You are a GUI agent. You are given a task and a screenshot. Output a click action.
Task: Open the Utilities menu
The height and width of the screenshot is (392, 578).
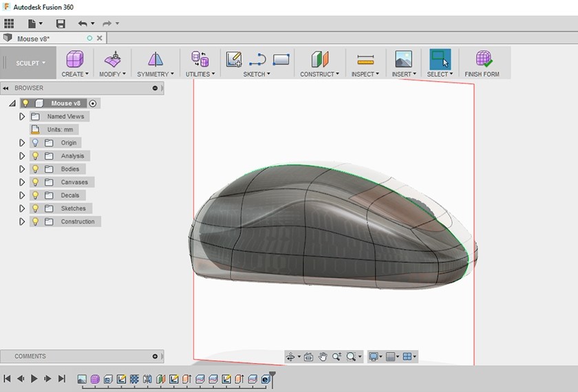click(200, 74)
